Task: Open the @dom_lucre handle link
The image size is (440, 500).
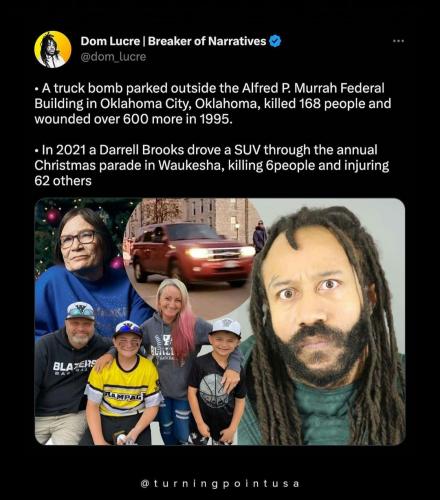Action: tap(113, 57)
